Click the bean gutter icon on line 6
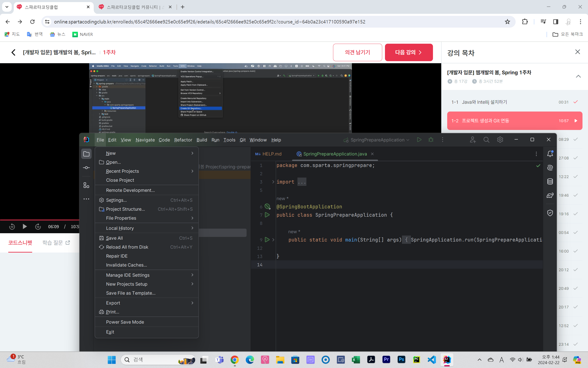 click(x=267, y=207)
